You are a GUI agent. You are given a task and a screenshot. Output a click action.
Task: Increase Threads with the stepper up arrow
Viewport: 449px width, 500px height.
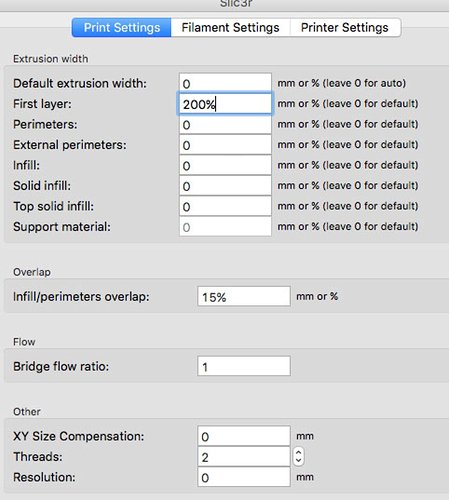(299, 453)
